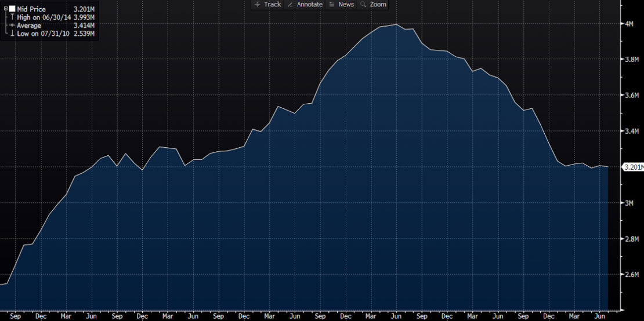This screenshot has width=644, height=321.
Task: Click the Annotate pencil icon
Action: [x=290, y=5]
